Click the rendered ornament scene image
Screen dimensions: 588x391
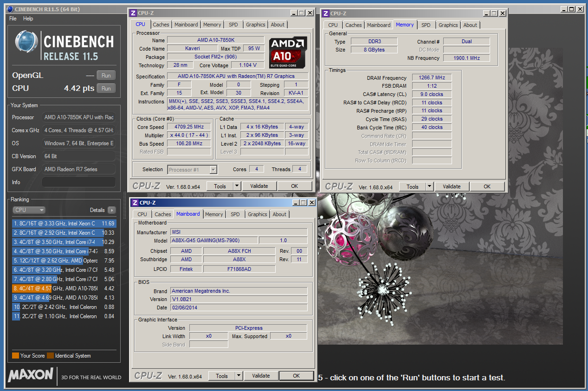coord(440,196)
